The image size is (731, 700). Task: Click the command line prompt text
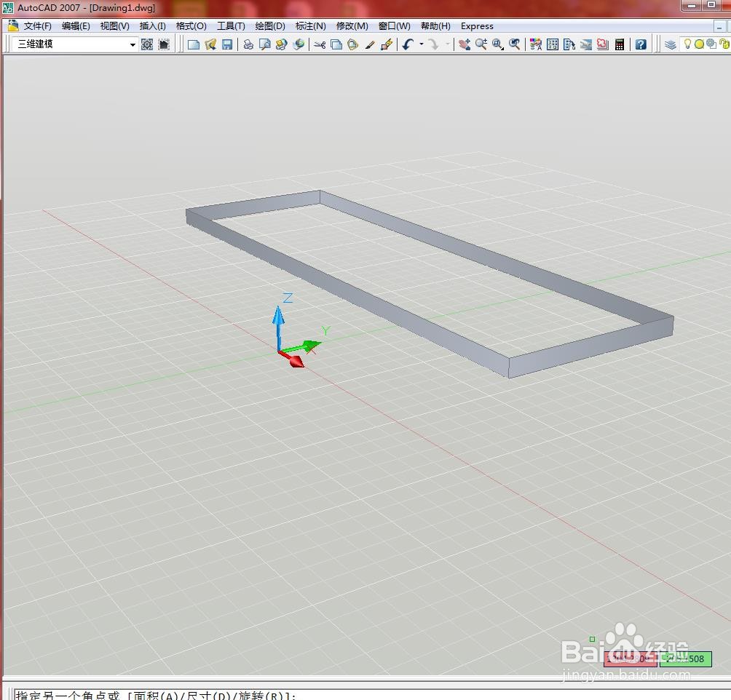click(157, 696)
